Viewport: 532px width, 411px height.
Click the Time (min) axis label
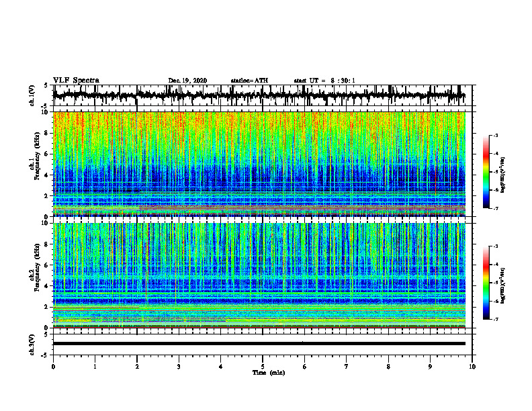[269, 373]
